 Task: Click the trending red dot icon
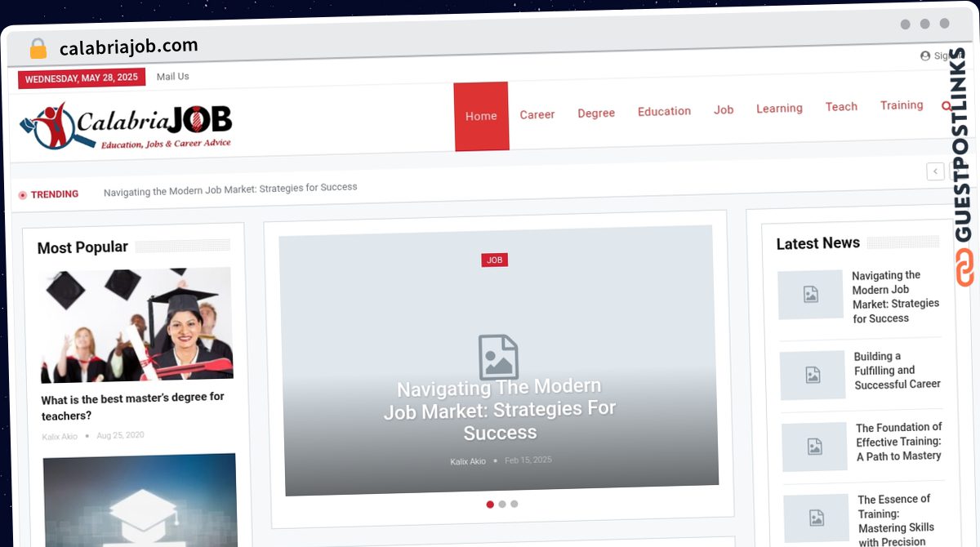[23, 195]
